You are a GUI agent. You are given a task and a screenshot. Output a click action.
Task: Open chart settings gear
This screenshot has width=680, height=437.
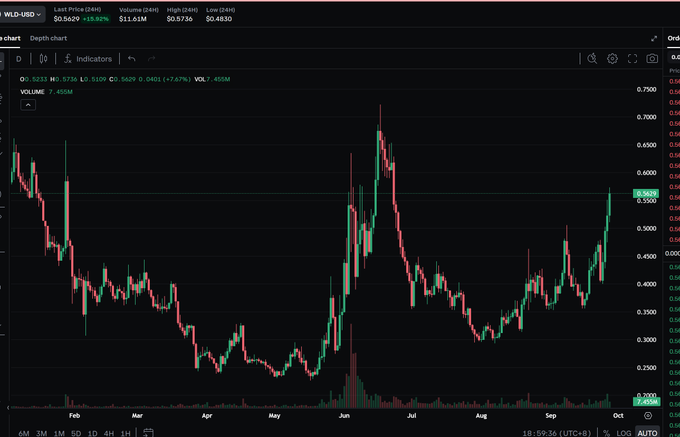point(612,59)
